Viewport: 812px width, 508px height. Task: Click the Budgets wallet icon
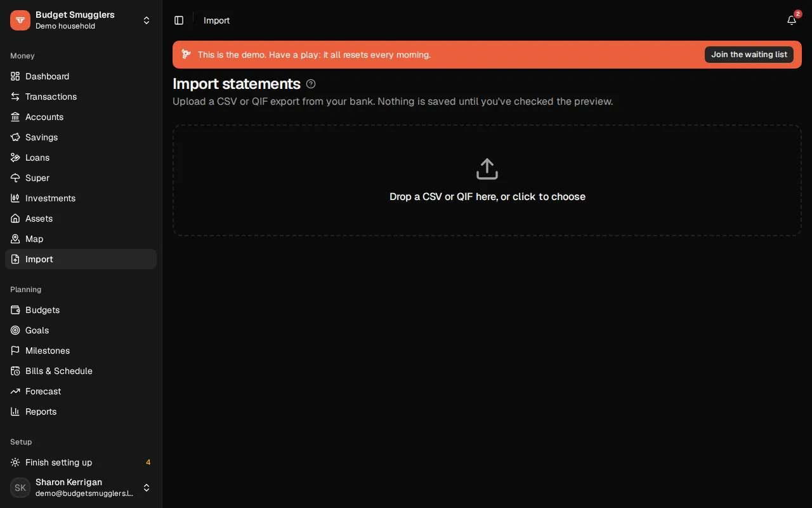pos(15,310)
